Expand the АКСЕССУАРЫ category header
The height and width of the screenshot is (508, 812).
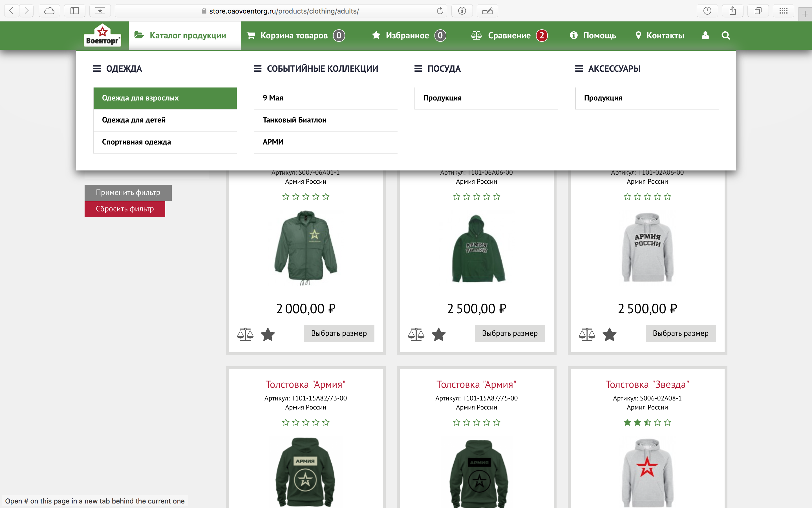[x=608, y=69]
